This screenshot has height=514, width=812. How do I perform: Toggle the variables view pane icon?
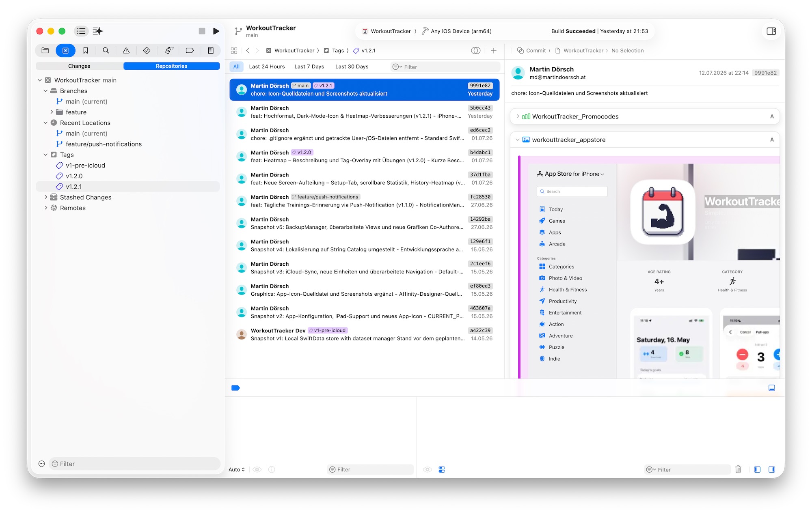point(757,469)
